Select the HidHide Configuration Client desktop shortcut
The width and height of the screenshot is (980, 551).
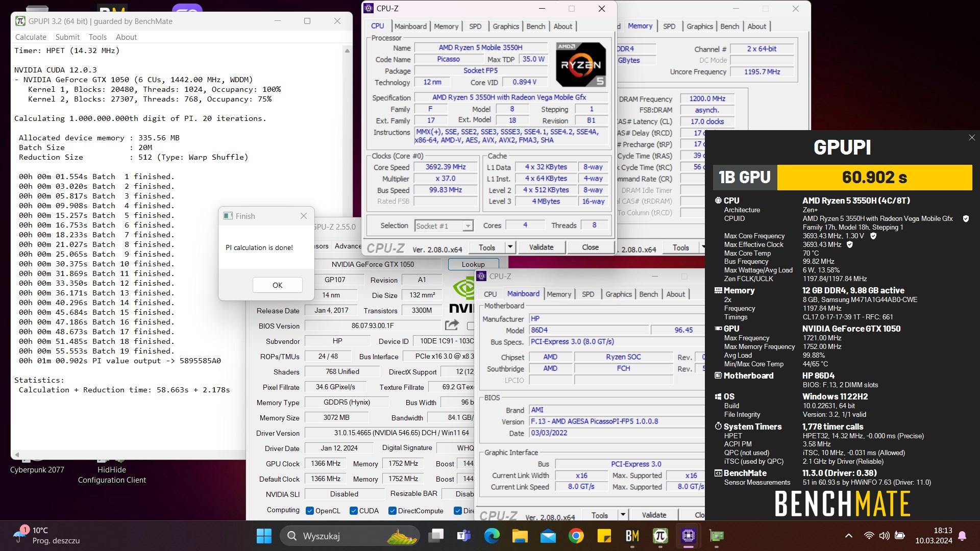coord(112,470)
